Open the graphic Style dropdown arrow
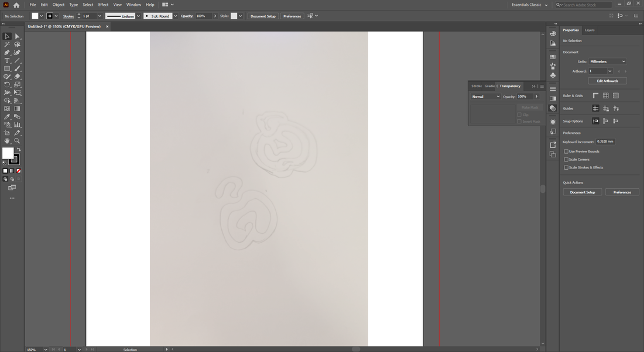Viewport: 644px width, 352px height. pos(240,16)
